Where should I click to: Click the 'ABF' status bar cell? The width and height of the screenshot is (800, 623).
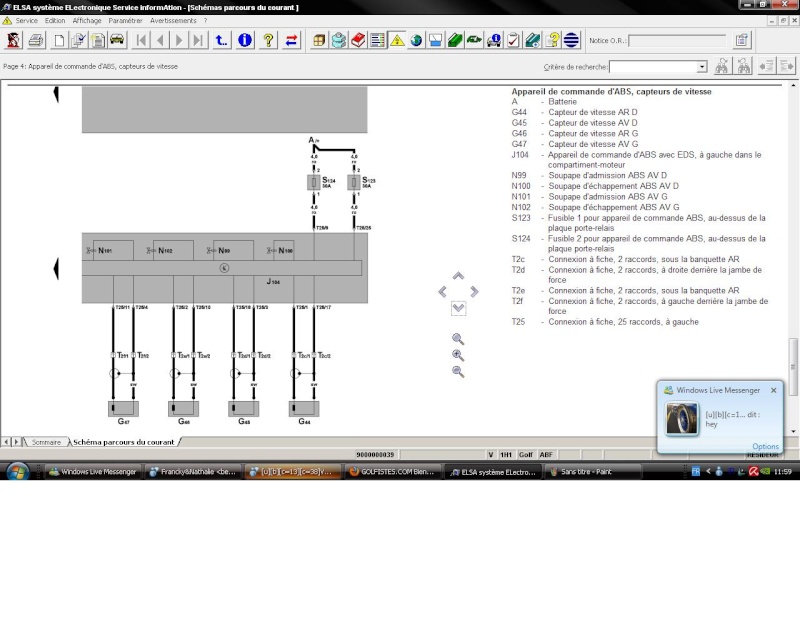point(546,455)
